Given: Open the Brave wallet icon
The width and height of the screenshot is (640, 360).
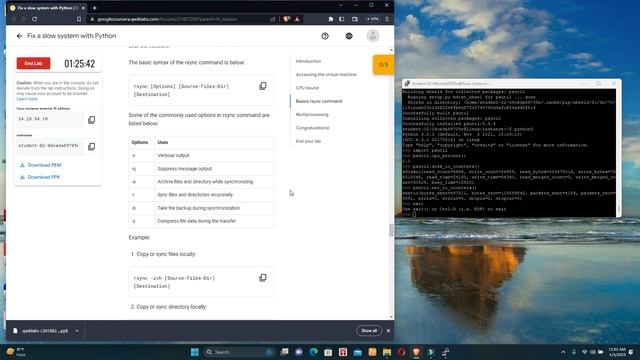Looking at the screenshot, I should [x=355, y=19].
